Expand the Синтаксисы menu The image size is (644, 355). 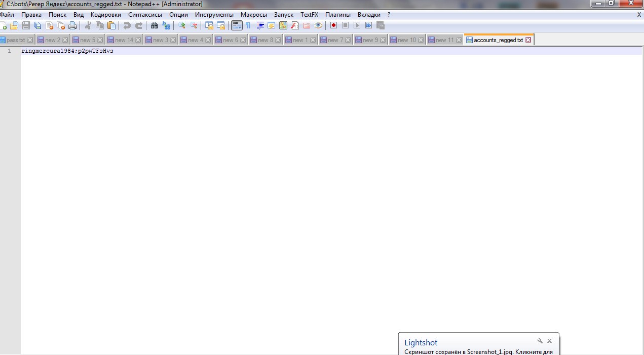point(145,15)
